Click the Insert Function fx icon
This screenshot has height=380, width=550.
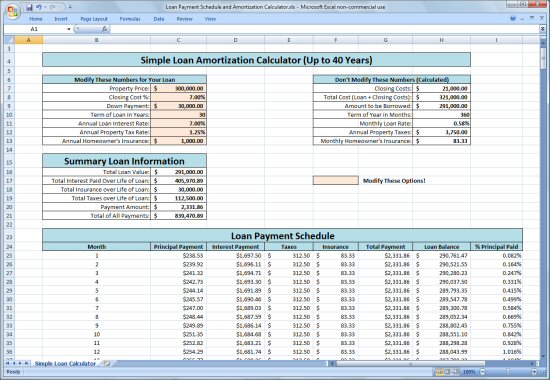tap(105, 29)
